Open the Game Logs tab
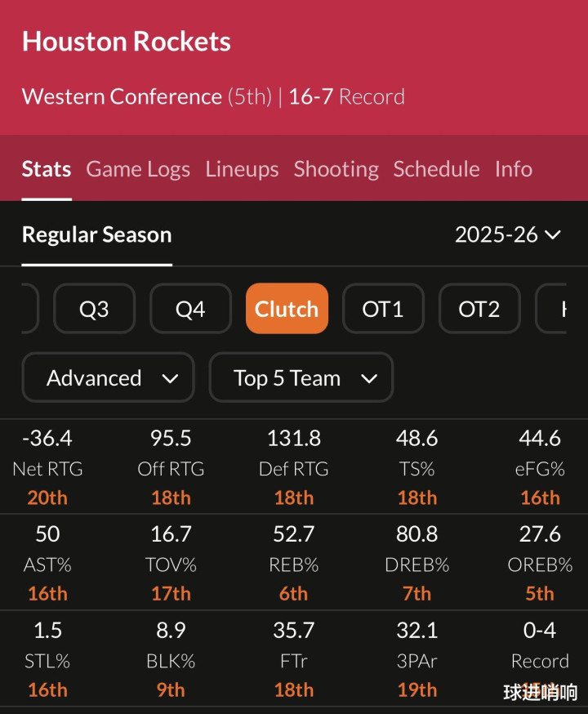The width and height of the screenshot is (588, 714). click(x=138, y=169)
